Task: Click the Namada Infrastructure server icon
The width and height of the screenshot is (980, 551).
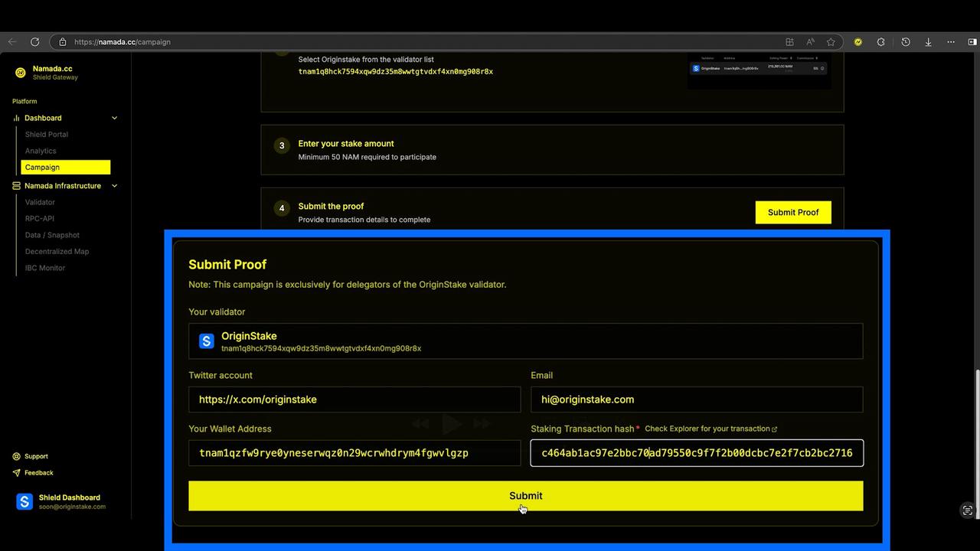Action: click(17, 186)
